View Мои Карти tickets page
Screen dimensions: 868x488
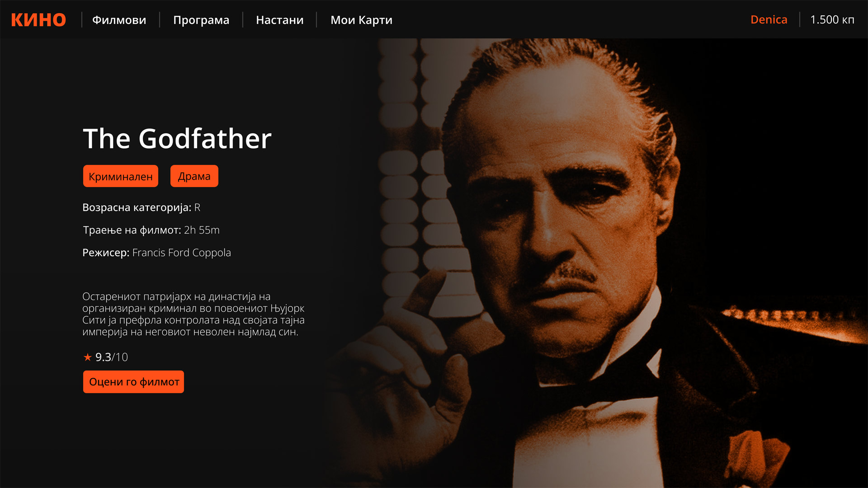coord(361,20)
